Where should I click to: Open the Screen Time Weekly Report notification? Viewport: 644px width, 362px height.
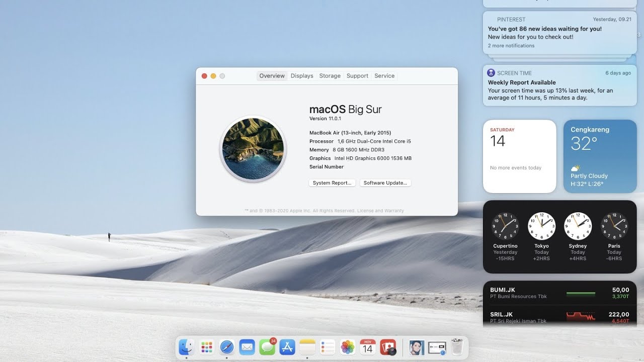[x=559, y=85]
